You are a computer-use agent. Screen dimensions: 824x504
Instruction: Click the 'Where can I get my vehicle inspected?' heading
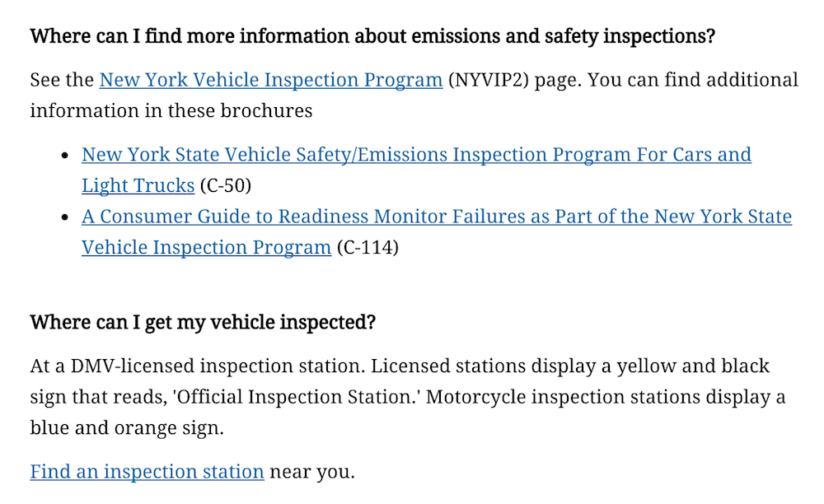pyautogui.click(x=203, y=322)
